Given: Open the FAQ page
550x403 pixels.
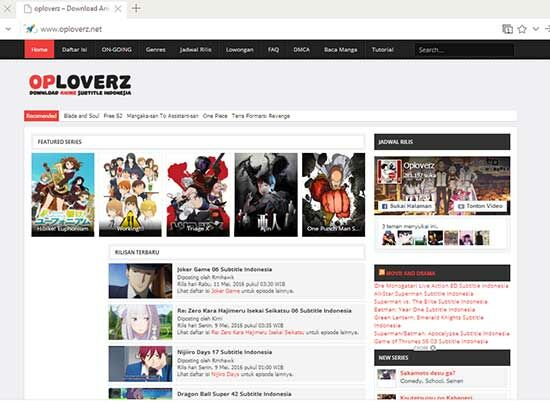Looking at the screenshot, I should (x=273, y=49).
